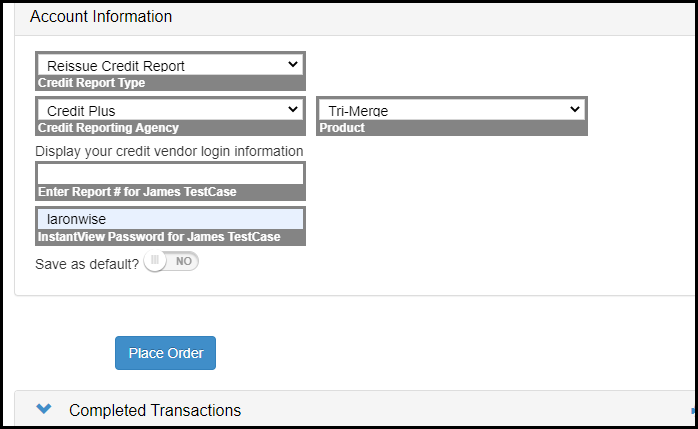The width and height of the screenshot is (698, 429).
Task: Click the Account Information panel header
Action: (354, 18)
